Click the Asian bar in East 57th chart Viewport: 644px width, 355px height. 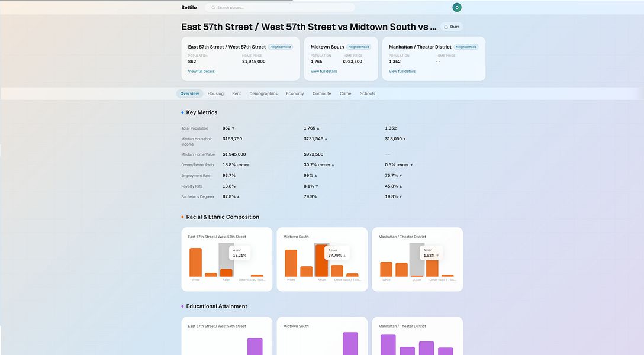tap(226, 273)
